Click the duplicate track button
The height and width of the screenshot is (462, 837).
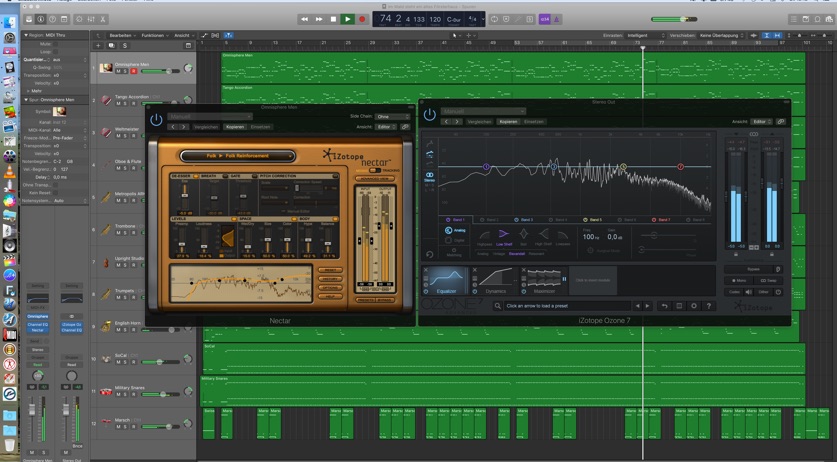(x=111, y=46)
